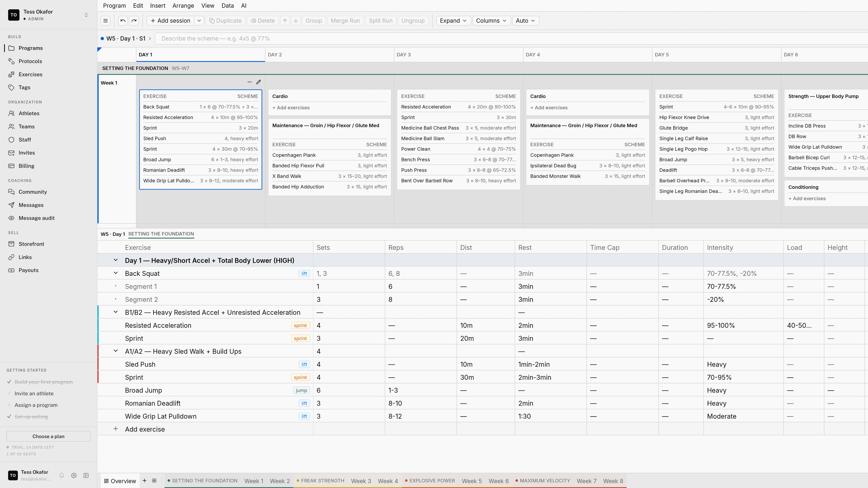Click the redo arrow icon
The image size is (868, 488).
(134, 21)
